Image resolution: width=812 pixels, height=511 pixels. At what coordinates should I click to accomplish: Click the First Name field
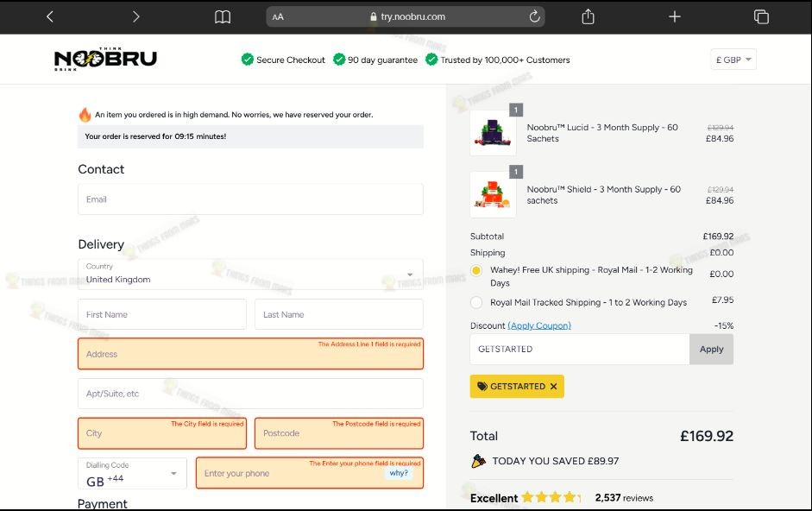click(162, 314)
